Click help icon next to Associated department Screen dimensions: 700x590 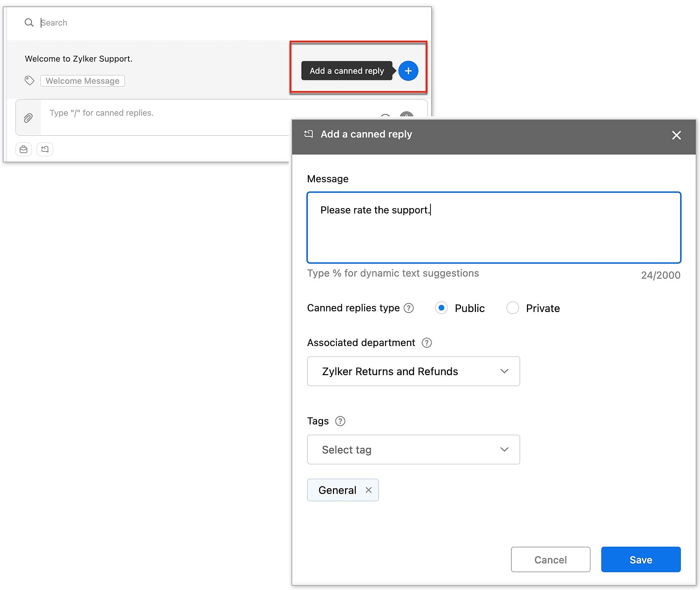coord(426,343)
